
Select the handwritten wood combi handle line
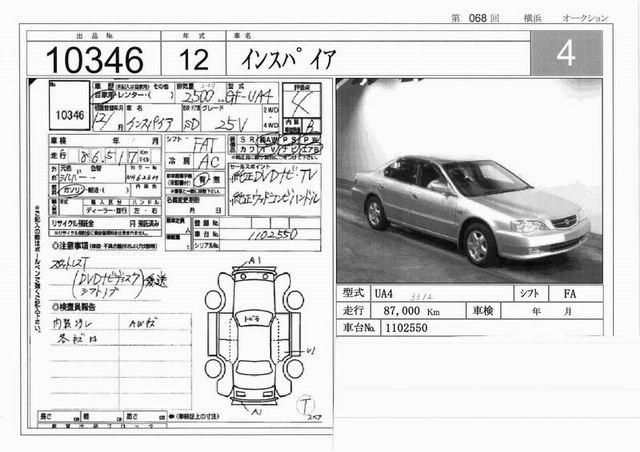[275, 199]
